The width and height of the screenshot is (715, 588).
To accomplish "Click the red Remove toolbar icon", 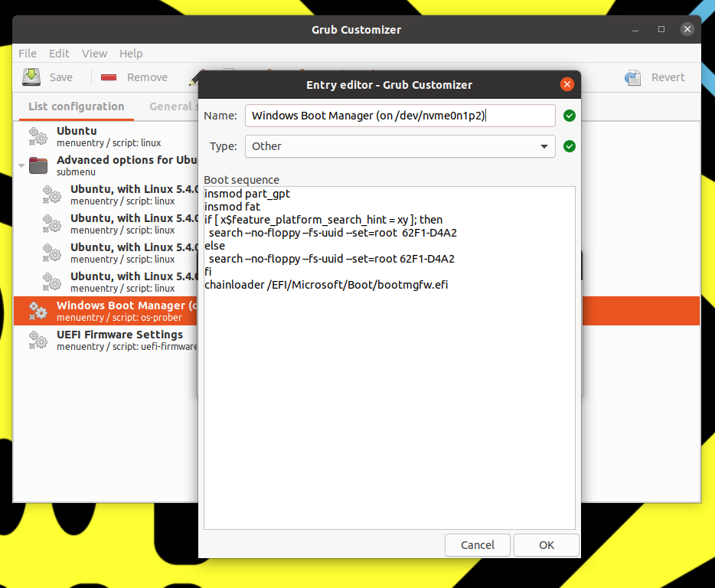I will [109, 77].
